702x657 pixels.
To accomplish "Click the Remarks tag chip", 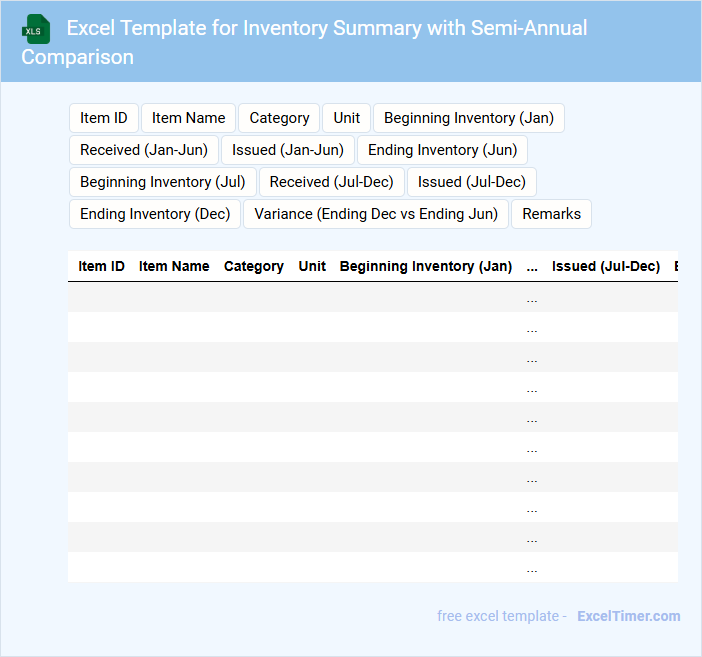I will [x=551, y=214].
